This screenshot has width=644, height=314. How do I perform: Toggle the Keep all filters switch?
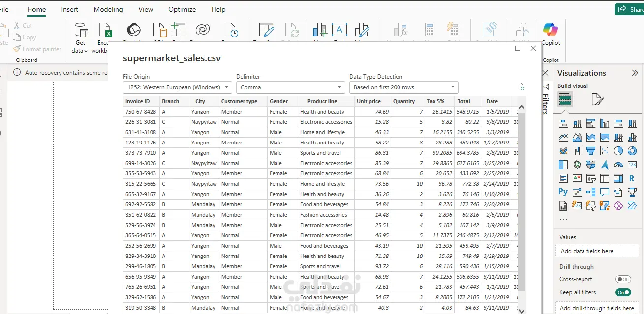click(623, 292)
